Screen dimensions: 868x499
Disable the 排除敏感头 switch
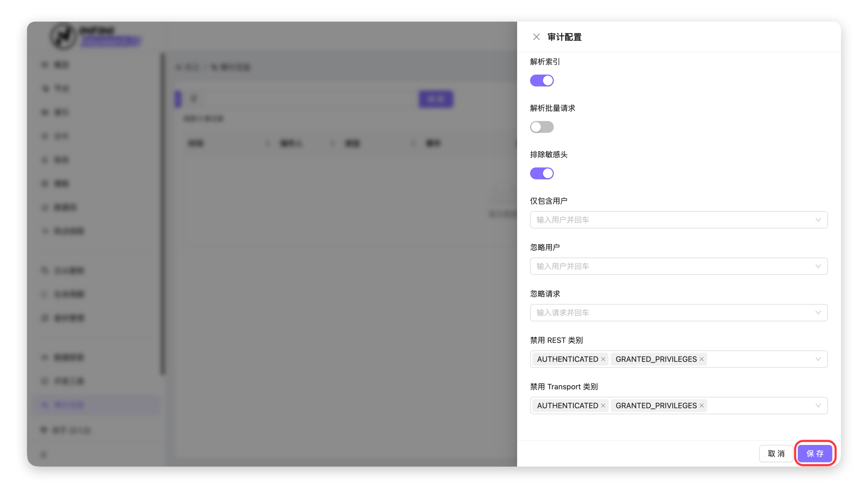542,173
